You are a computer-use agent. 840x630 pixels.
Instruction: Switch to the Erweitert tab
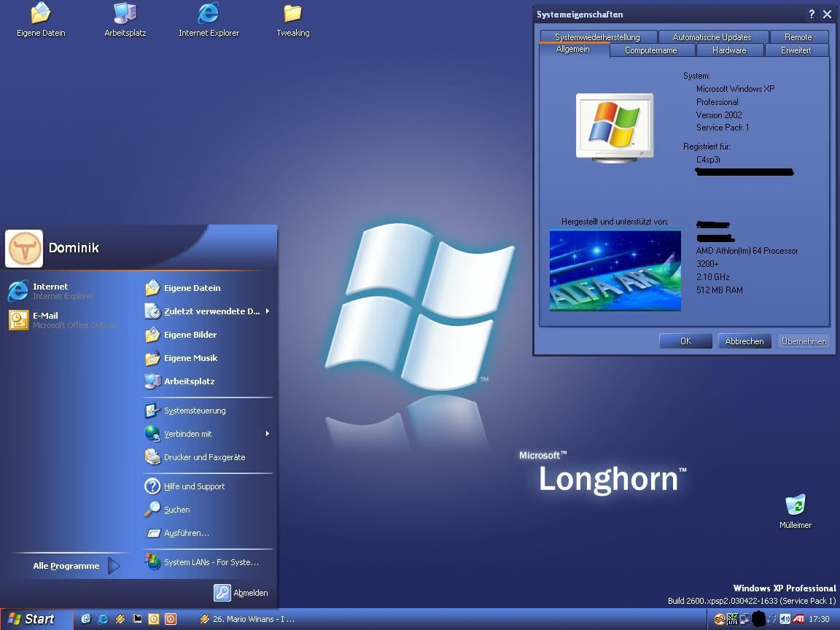[796, 50]
